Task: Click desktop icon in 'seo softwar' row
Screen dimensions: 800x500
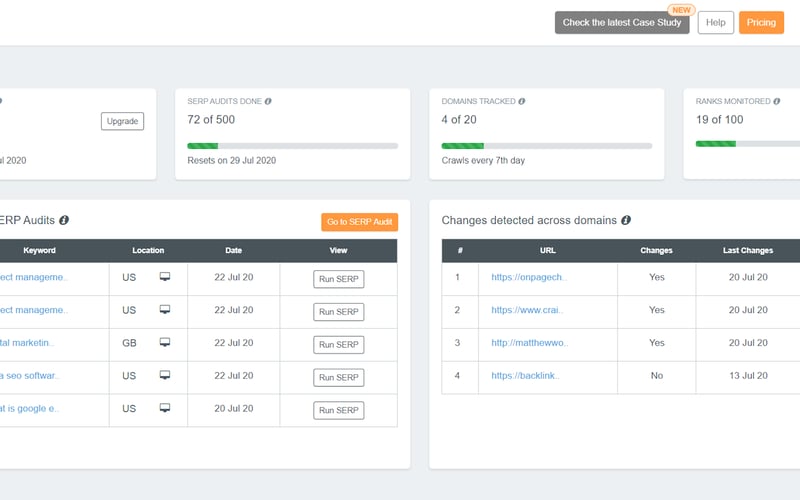Action: click(x=165, y=375)
